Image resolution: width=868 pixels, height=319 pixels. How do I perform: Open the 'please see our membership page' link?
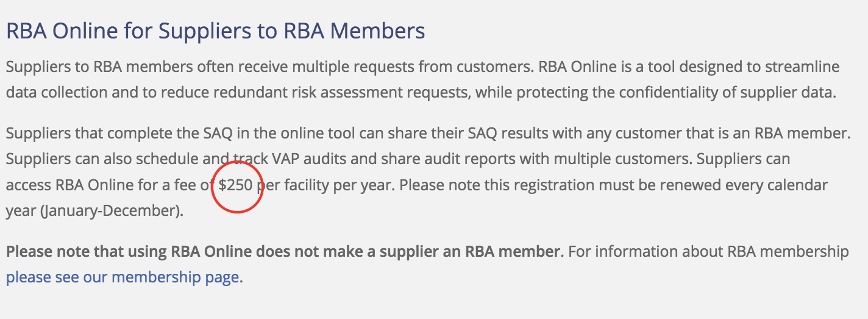click(x=123, y=278)
